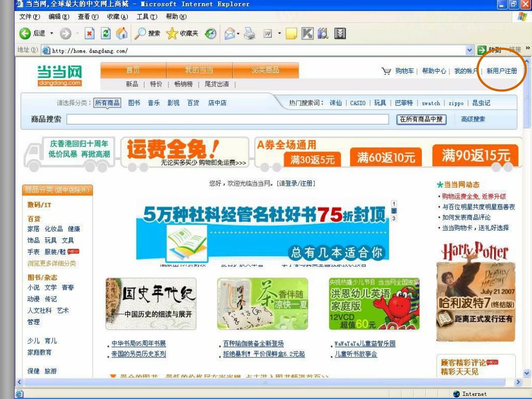Click the 新用户注册 link

point(501,71)
